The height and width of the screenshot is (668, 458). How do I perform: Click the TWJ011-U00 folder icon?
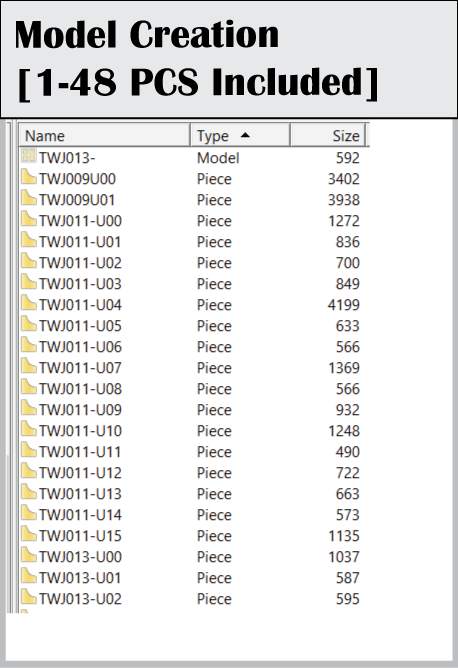click(x=29, y=219)
